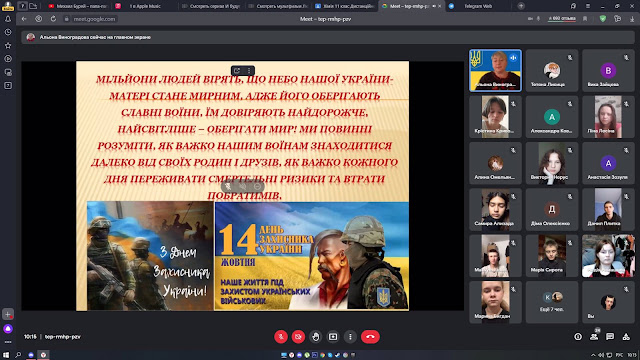
Task: Open more options in the call bar
Action: point(350,337)
